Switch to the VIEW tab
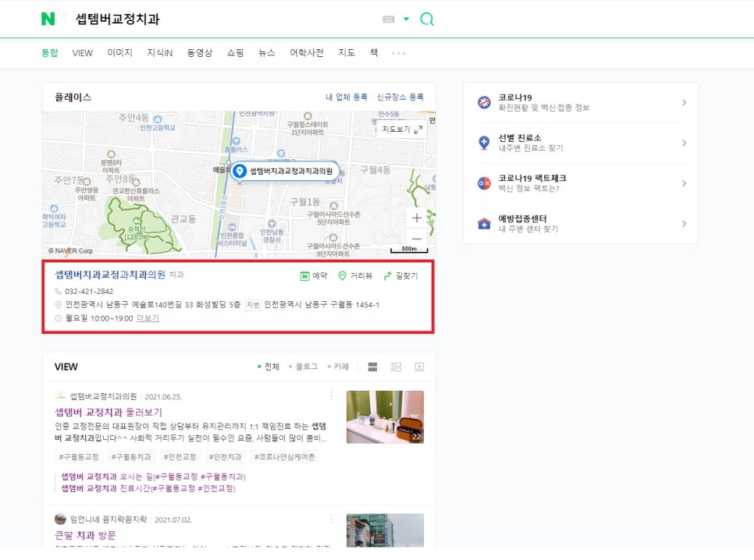The width and height of the screenshot is (754, 560). coord(82,53)
